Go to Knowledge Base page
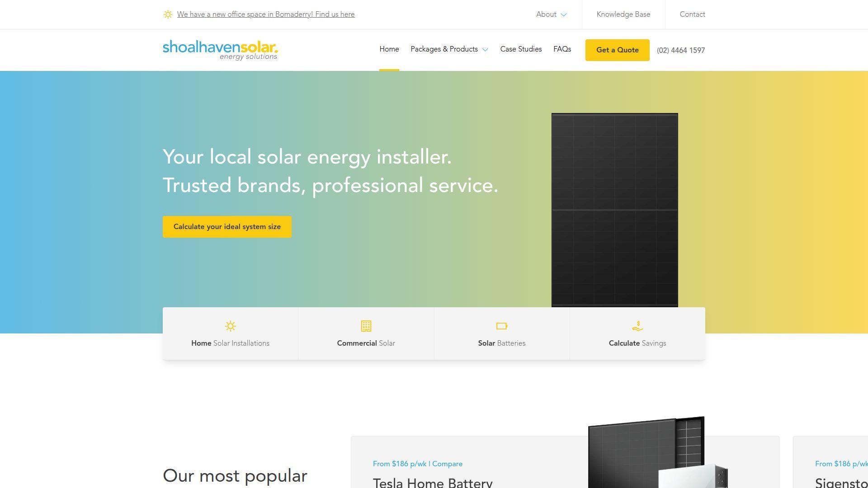868x488 pixels. point(623,14)
